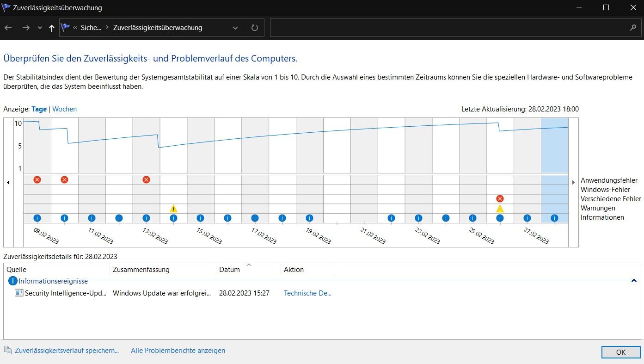The width and height of the screenshot is (644, 364).
Task: Select the application error icon for 13.02.2023
Action: pos(146,179)
